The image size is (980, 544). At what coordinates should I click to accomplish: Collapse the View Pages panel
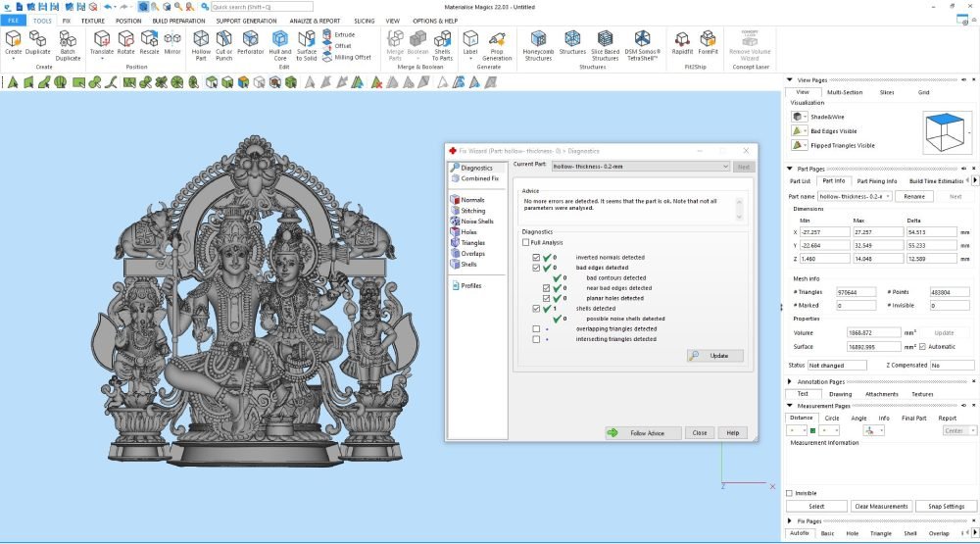(789, 80)
